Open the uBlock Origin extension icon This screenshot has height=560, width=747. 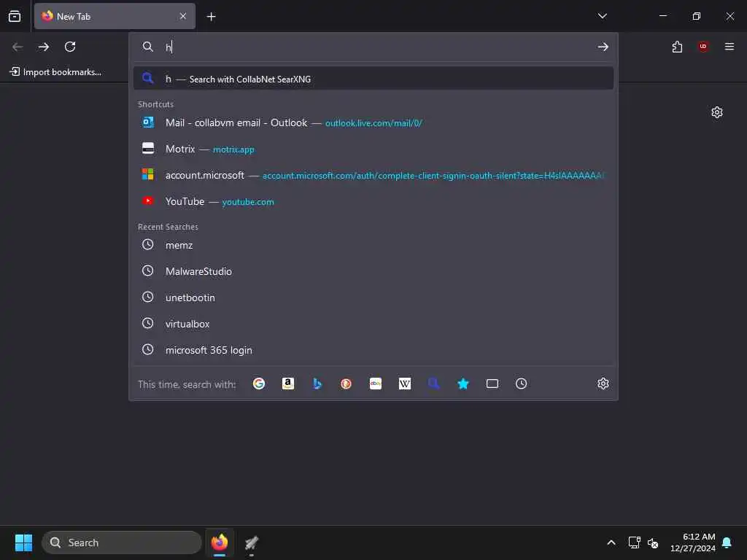click(x=703, y=47)
